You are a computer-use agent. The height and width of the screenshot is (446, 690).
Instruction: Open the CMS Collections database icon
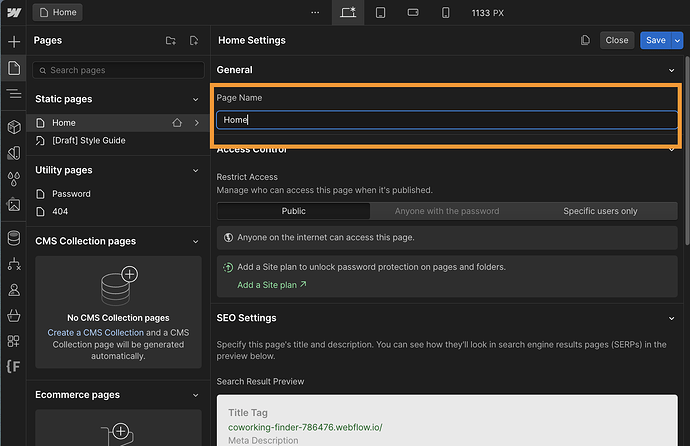pos(14,238)
